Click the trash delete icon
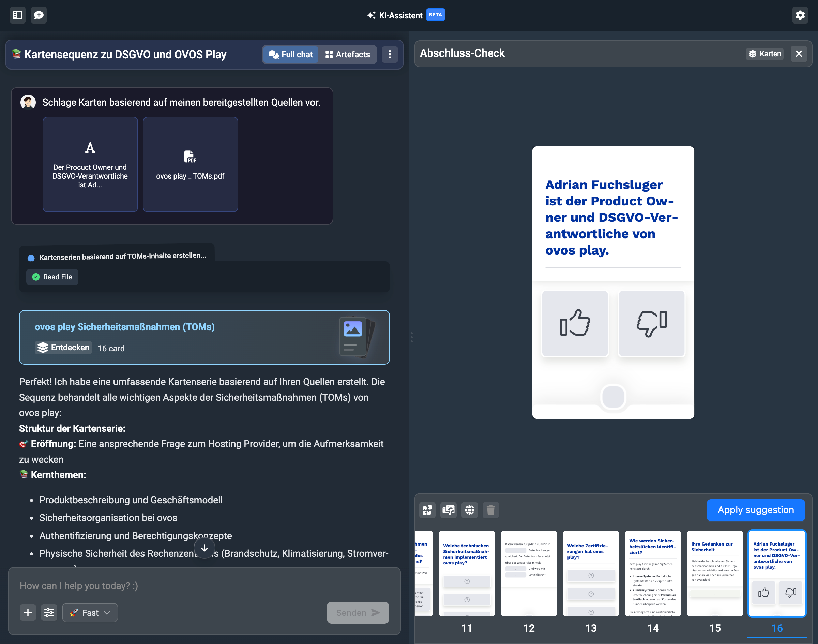 pos(491,510)
